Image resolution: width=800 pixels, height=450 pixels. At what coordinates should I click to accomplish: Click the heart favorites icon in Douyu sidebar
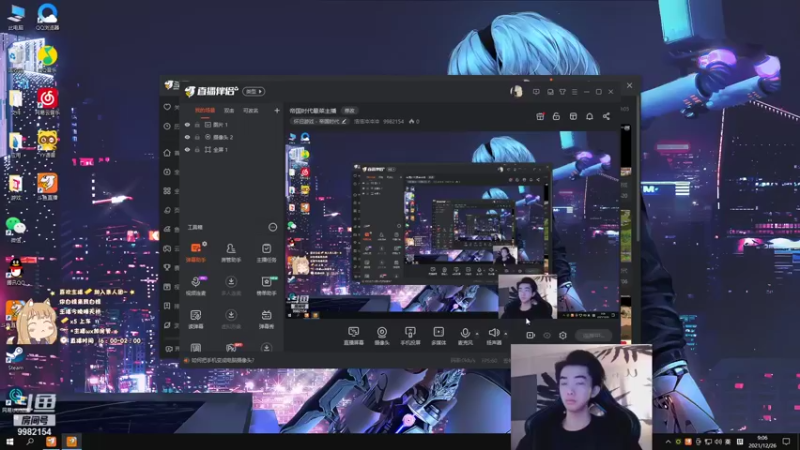coord(167,107)
